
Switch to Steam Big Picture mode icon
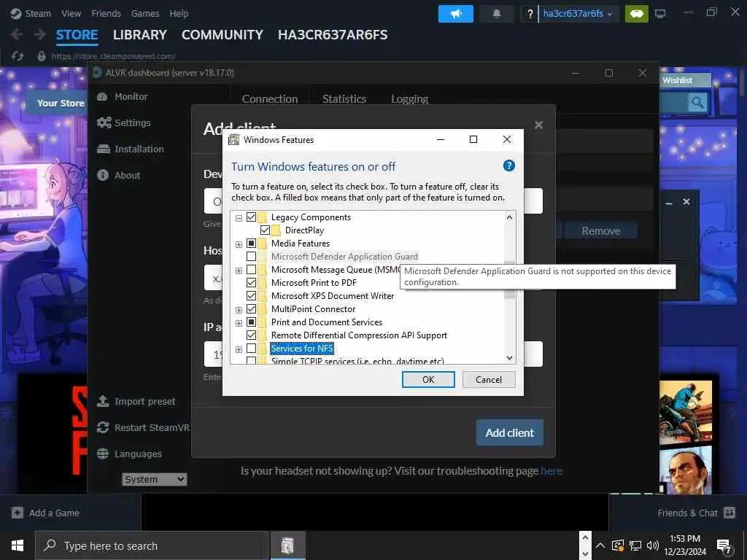point(659,14)
